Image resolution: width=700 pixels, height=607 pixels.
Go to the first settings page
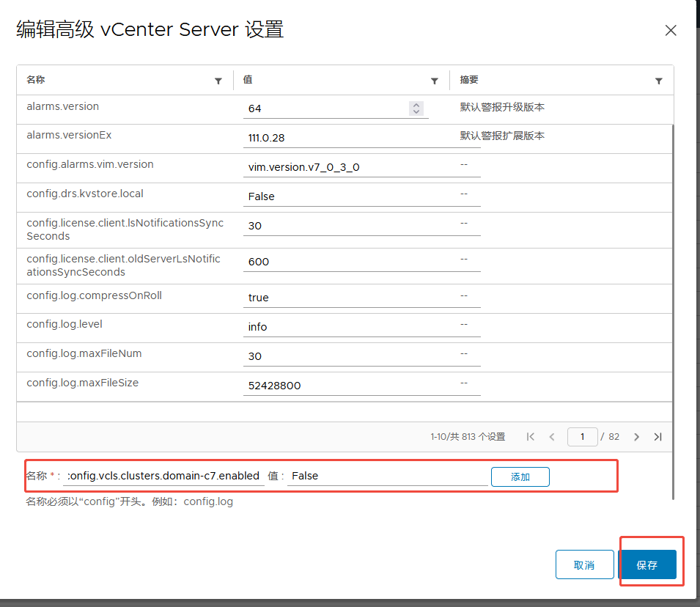click(x=531, y=437)
